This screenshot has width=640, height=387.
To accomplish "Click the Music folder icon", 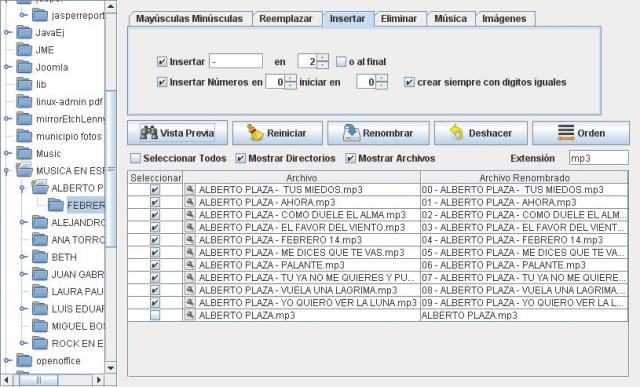I will [x=24, y=153].
